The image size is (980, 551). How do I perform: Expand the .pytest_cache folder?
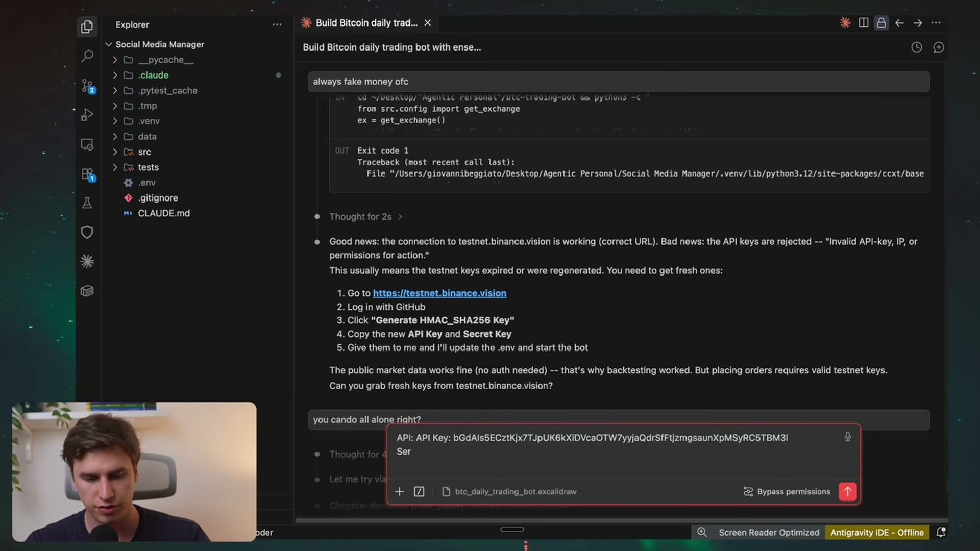click(x=115, y=90)
